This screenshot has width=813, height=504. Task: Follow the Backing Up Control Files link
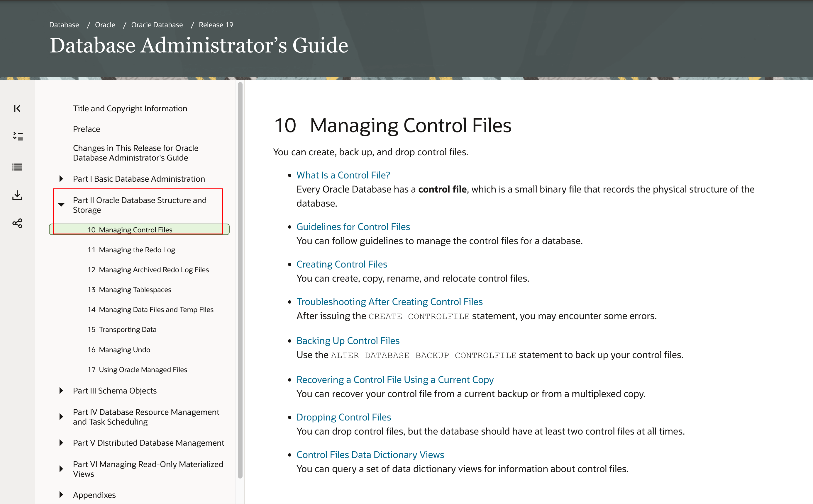(x=348, y=341)
